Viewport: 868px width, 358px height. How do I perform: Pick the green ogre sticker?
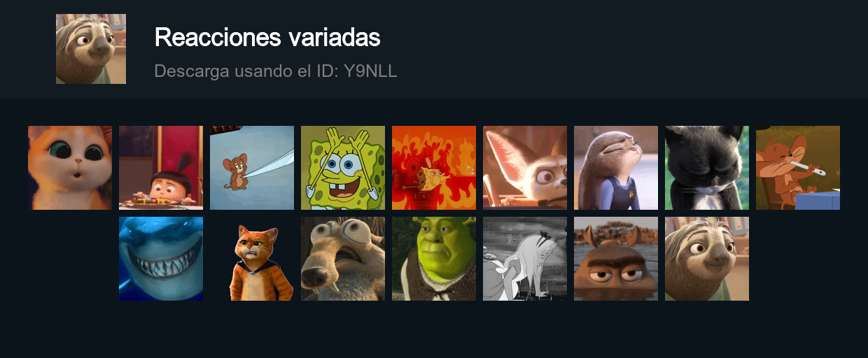tap(434, 259)
